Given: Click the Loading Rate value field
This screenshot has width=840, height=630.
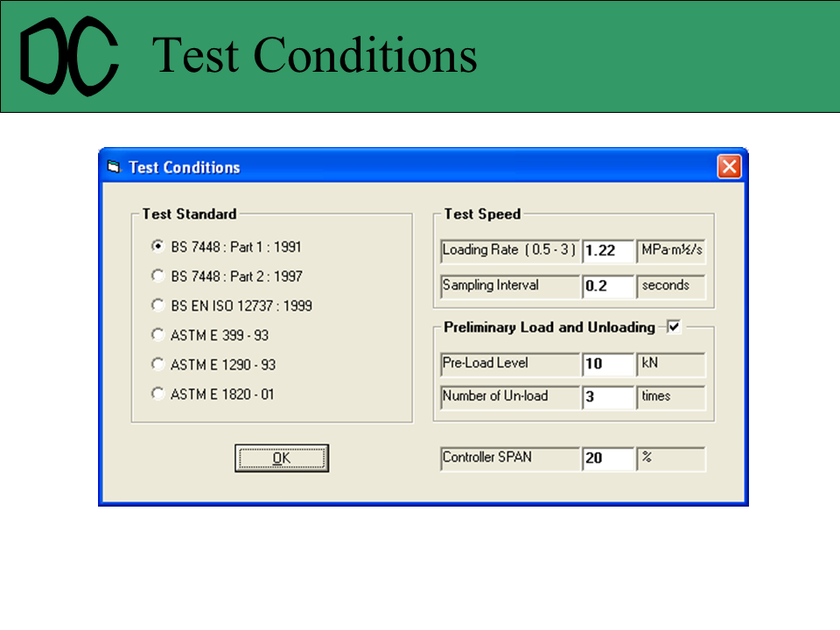Looking at the screenshot, I should point(608,250).
